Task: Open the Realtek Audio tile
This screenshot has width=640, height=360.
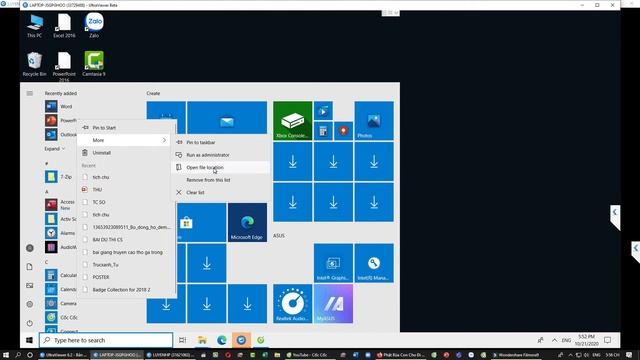Action: pos(293,304)
